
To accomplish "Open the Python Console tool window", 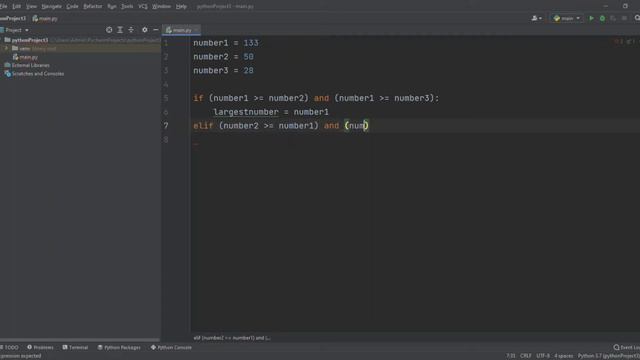I will click(171, 347).
